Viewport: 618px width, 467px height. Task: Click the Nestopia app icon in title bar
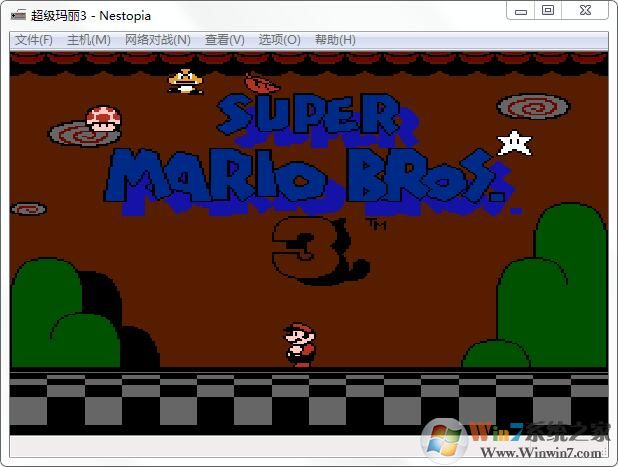coord(18,15)
